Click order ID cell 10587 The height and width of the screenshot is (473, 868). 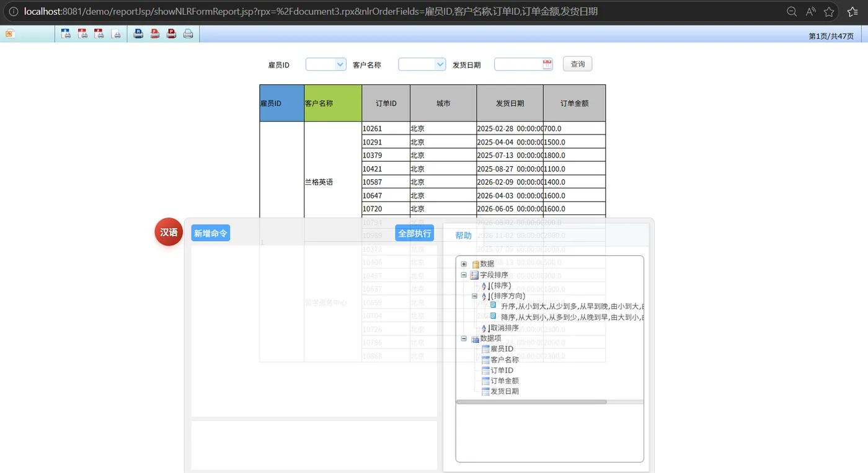pyautogui.click(x=386, y=182)
